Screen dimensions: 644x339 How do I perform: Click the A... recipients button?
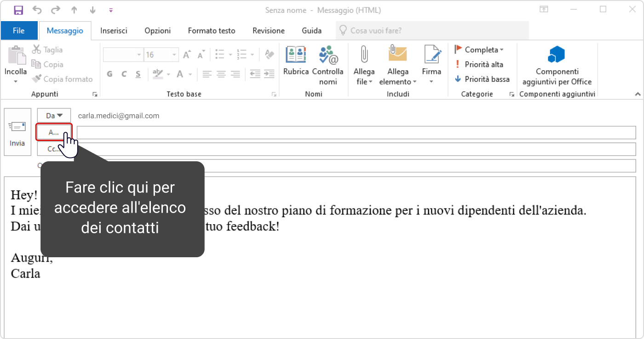tap(54, 132)
